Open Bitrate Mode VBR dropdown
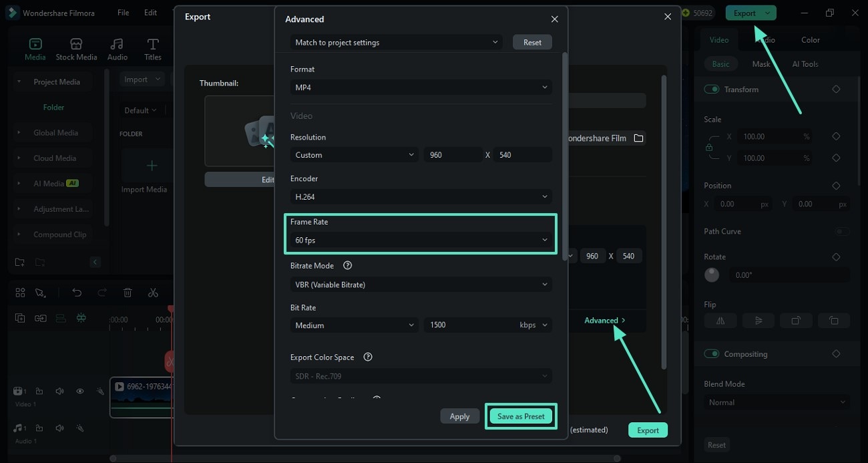This screenshot has width=868, height=463. click(x=421, y=285)
